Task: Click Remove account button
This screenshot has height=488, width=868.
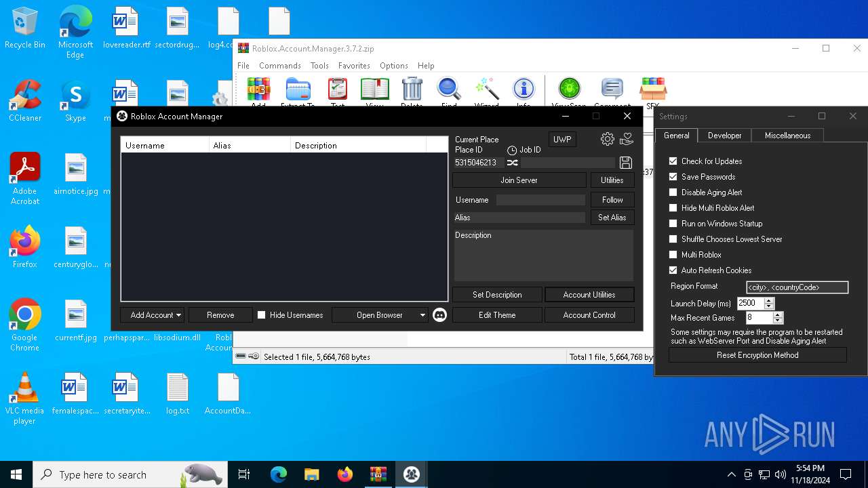Action: (220, 315)
